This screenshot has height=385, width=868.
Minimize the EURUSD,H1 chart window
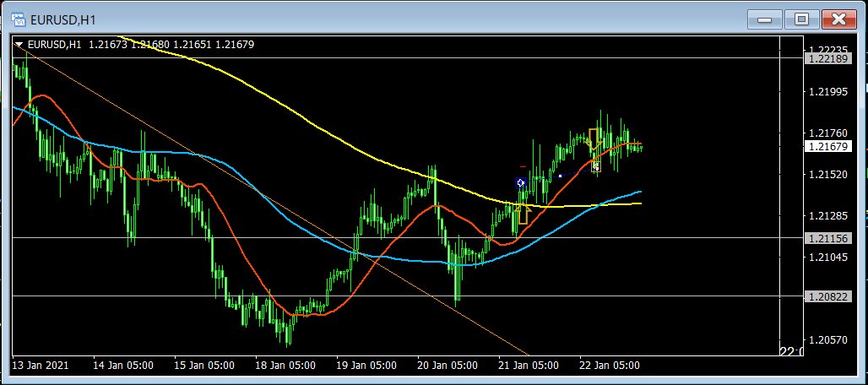click(765, 20)
